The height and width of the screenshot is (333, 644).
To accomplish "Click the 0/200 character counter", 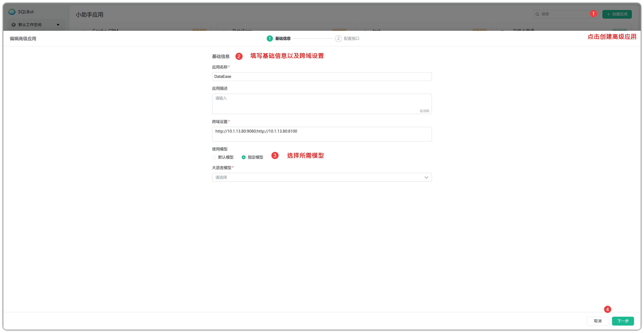I will point(424,111).
